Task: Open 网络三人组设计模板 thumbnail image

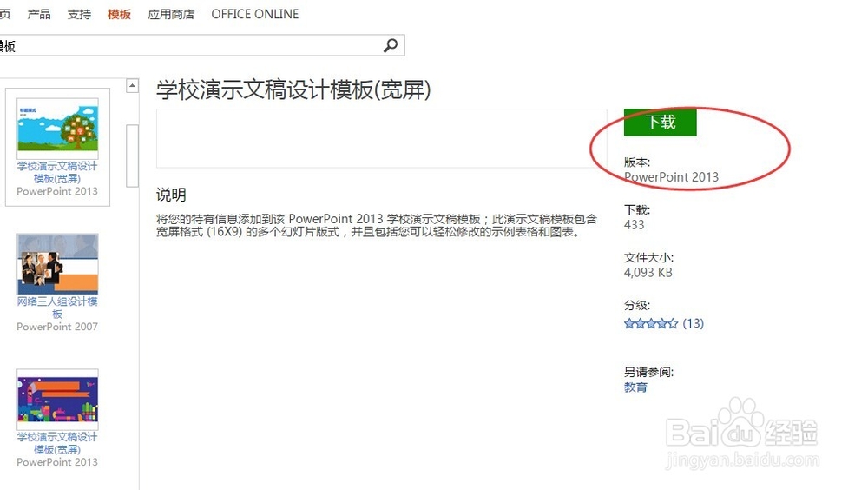Action: coord(57,264)
